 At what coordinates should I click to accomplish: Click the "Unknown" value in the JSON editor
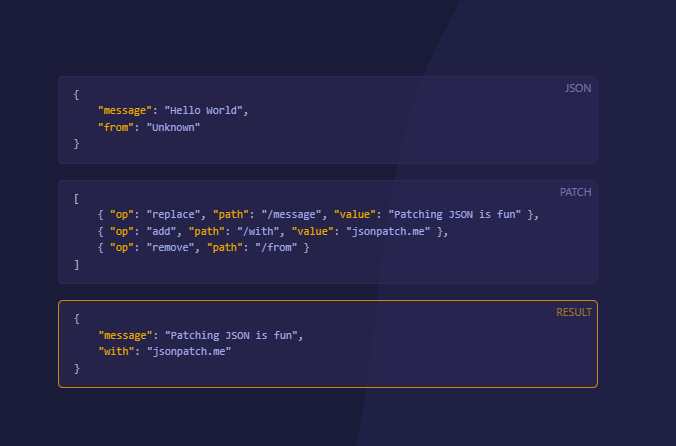click(x=174, y=128)
